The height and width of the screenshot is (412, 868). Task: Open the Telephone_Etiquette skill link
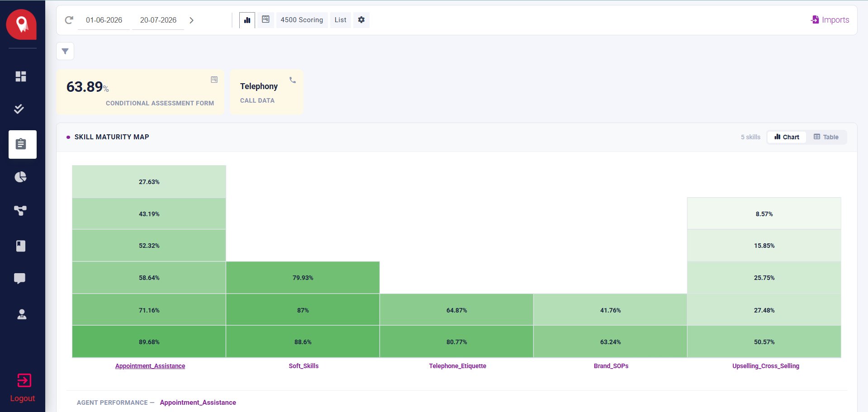458,366
